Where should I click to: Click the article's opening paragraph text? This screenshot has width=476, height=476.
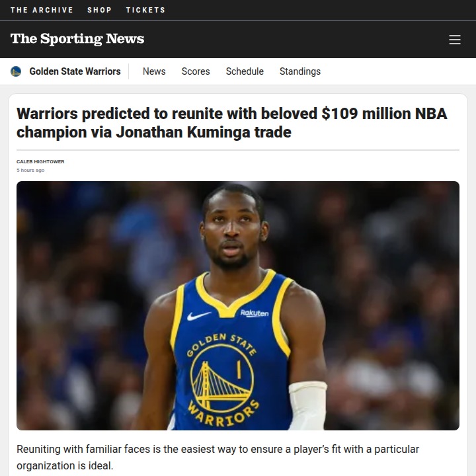[x=218, y=457]
